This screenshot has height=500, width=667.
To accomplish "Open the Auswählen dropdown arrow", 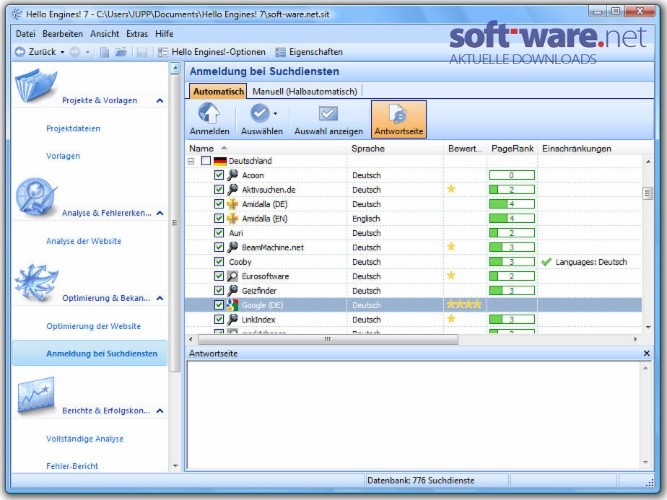I will [275, 114].
